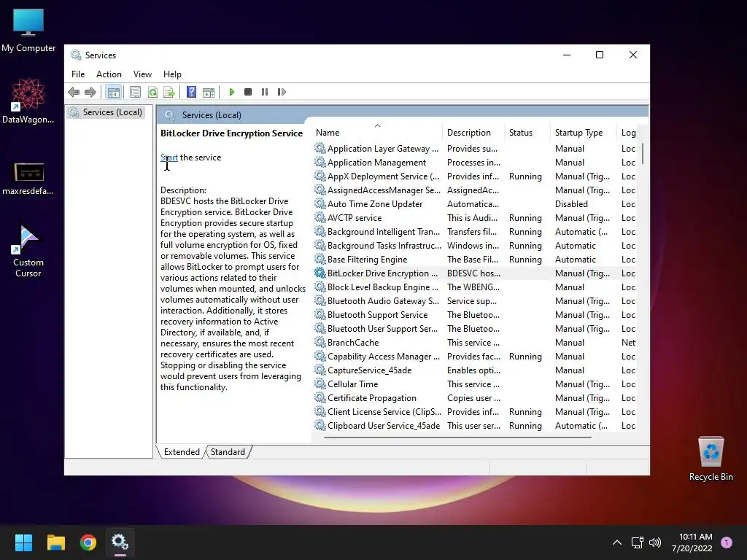Open the Recycle Bin desktop icon
Viewport: 747px width, 560px height.
click(711, 459)
